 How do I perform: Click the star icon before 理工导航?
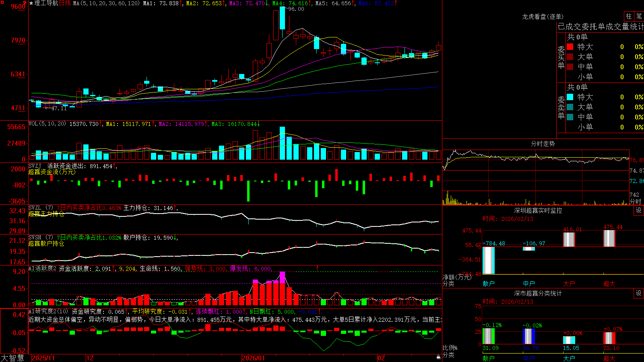point(31,3)
